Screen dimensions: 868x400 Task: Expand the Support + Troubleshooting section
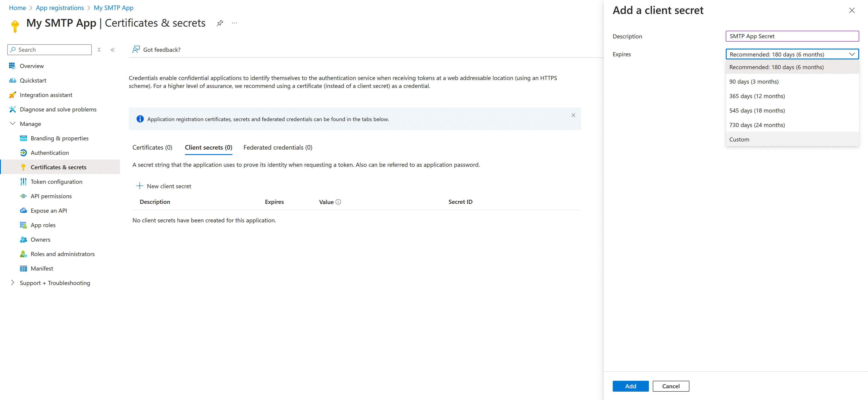pyautogui.click(x=12, y=283)
